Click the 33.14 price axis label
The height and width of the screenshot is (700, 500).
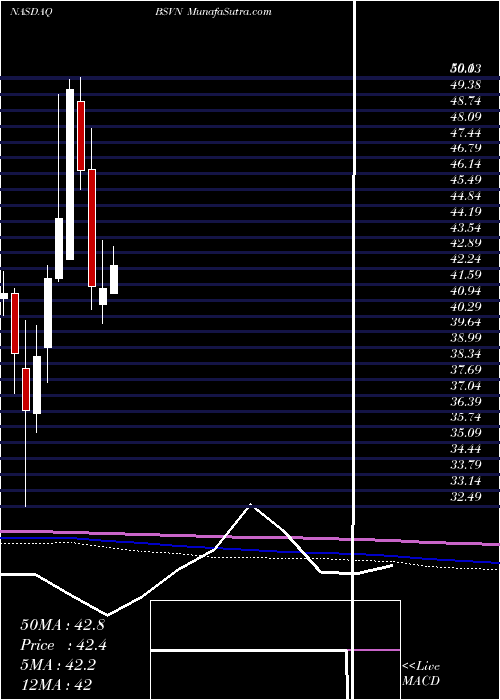click(x=466, y=481)
